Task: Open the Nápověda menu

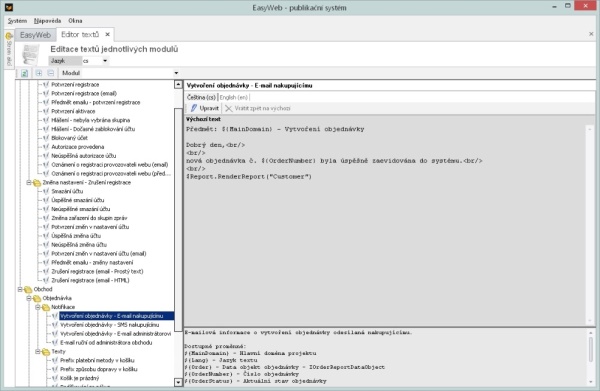Action: (47, 21)
